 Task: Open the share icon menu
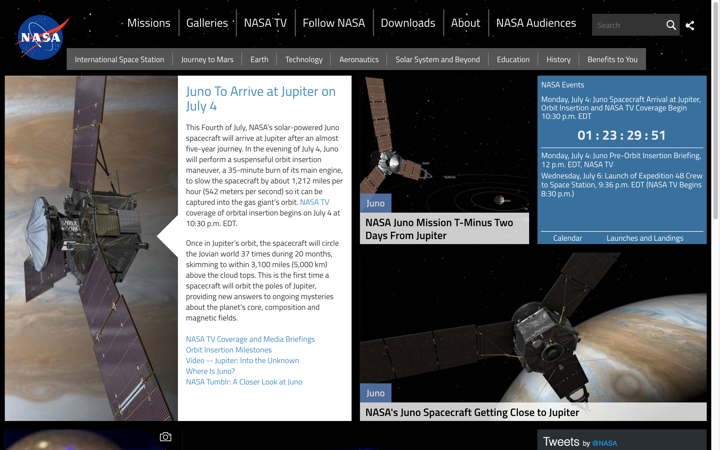point(690,25)
